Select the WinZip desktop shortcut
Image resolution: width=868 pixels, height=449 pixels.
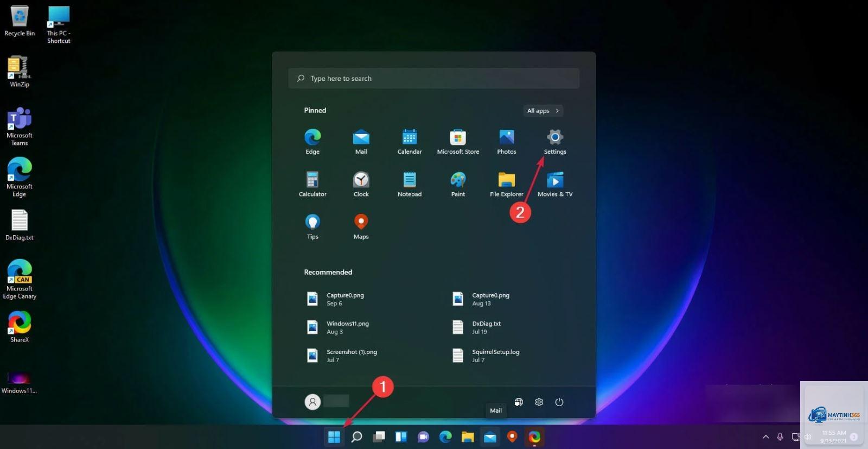pos(20,72)
